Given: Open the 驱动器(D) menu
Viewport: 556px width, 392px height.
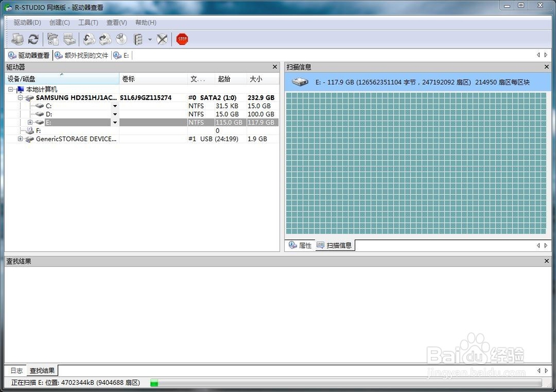Looking at the screenshot, I should (27, 22).
